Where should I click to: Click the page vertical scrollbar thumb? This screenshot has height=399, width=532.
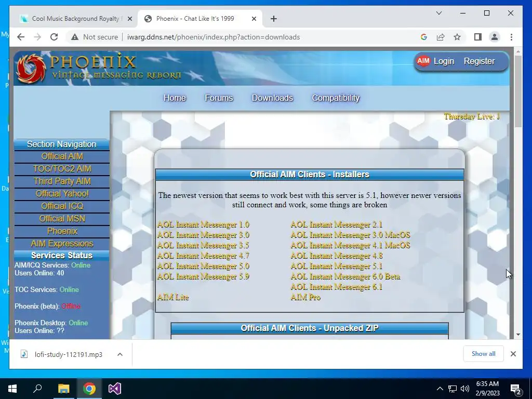[518, 91]
